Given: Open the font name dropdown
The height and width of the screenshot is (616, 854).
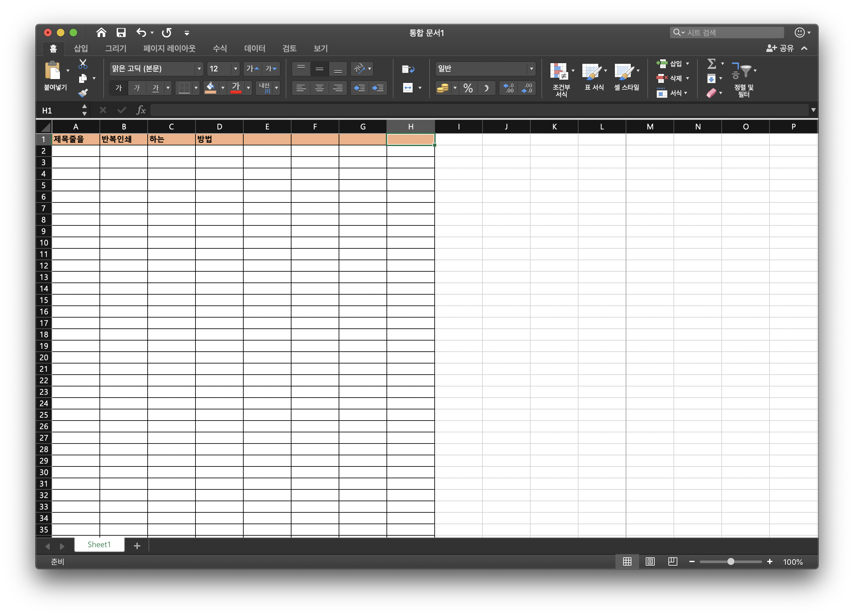Looking at the screenshot, I should 199,69.
